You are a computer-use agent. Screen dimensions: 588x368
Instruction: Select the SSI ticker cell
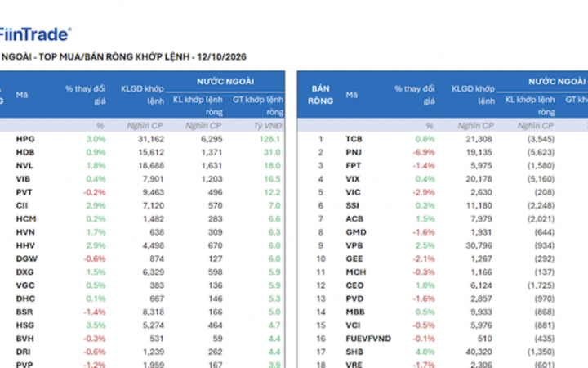[x=352, y=206]
